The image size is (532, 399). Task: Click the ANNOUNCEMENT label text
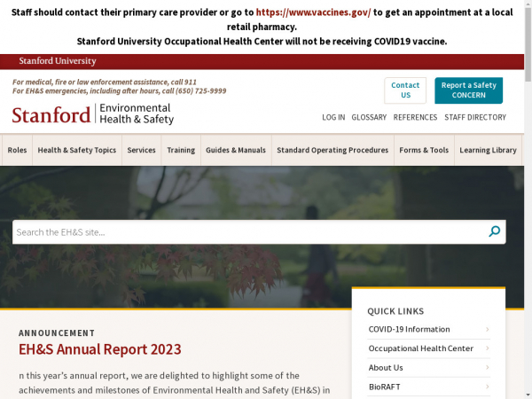(57, 333)
